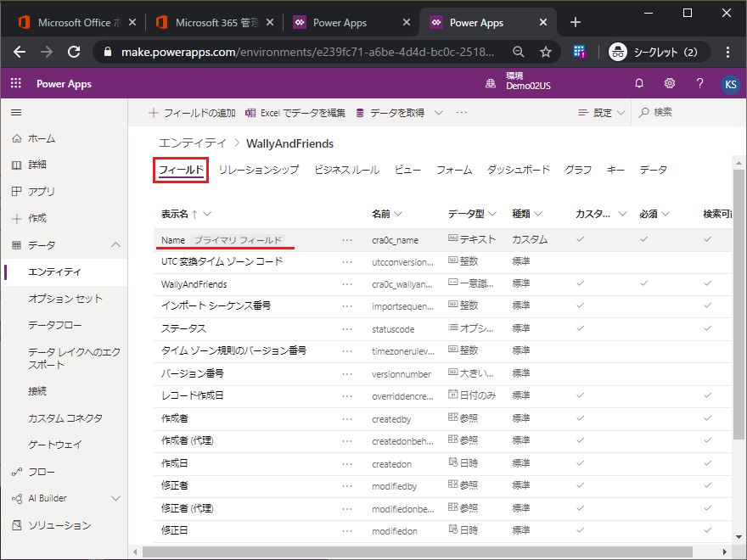The width and height of the screenshot is (747, 560).
Task: Open オプション セット in the sidebar
Action: coord(65,299)
